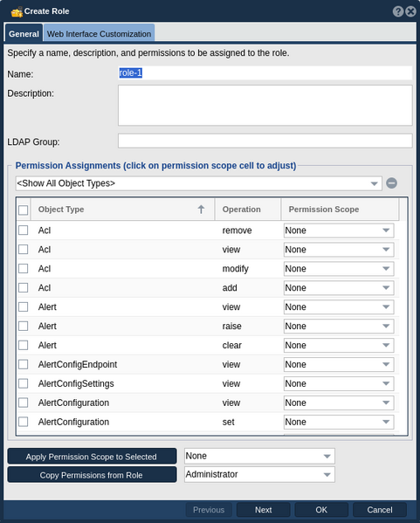Open scope dropdown for Acl view

339,250
